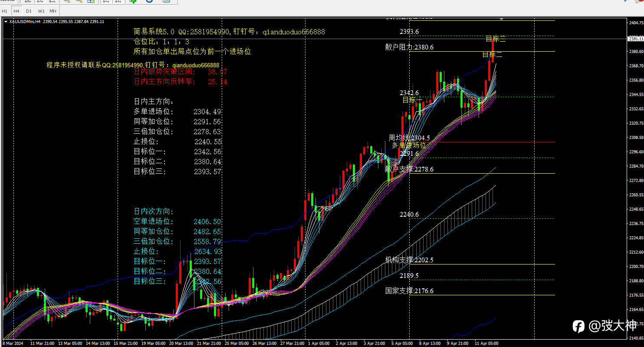Click the 2342.6 level label
Viewport: 644px width, 347px height.
point(409,93)
